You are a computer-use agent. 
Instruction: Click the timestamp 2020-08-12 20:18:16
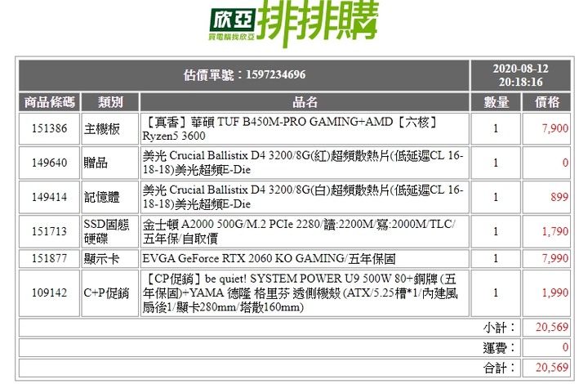(x=520, y=75)
